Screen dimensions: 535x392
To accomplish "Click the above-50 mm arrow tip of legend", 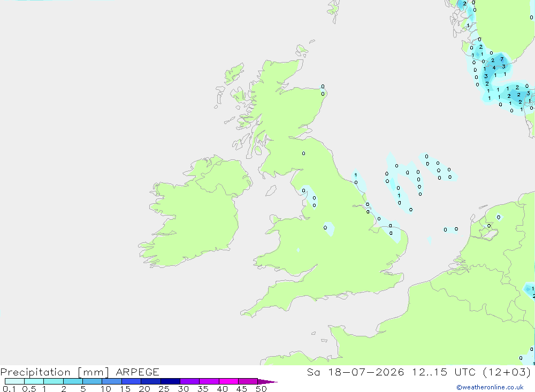I will (x=267, y=382).
